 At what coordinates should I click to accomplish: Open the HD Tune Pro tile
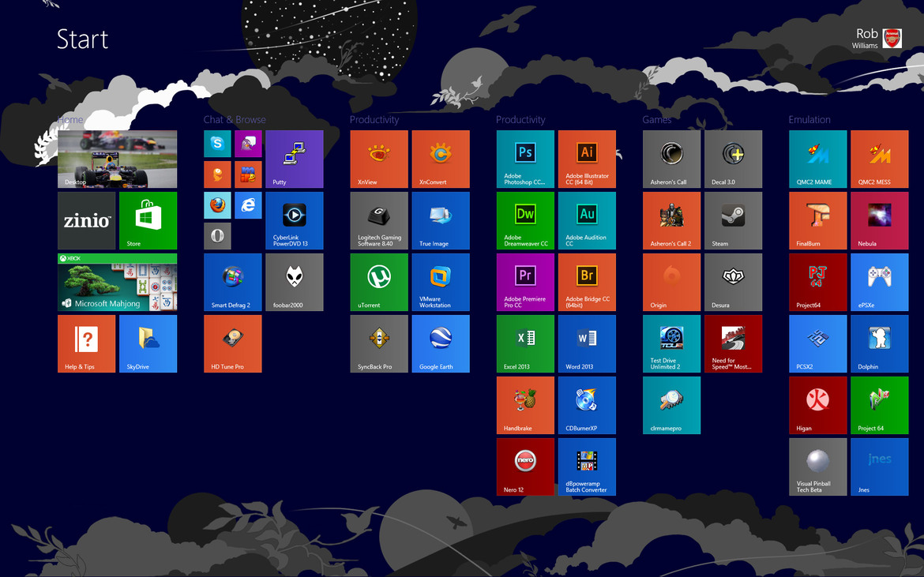pyautogui.click(x=233, y=344)
